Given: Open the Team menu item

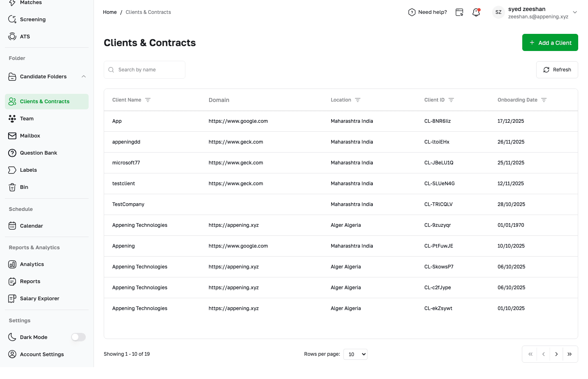Looking at the screenshot, I should tap(47, 118).
